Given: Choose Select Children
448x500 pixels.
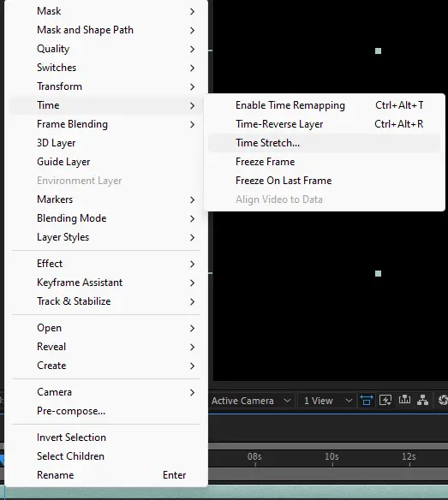Looking at the screenshot, I should point(106,456).
